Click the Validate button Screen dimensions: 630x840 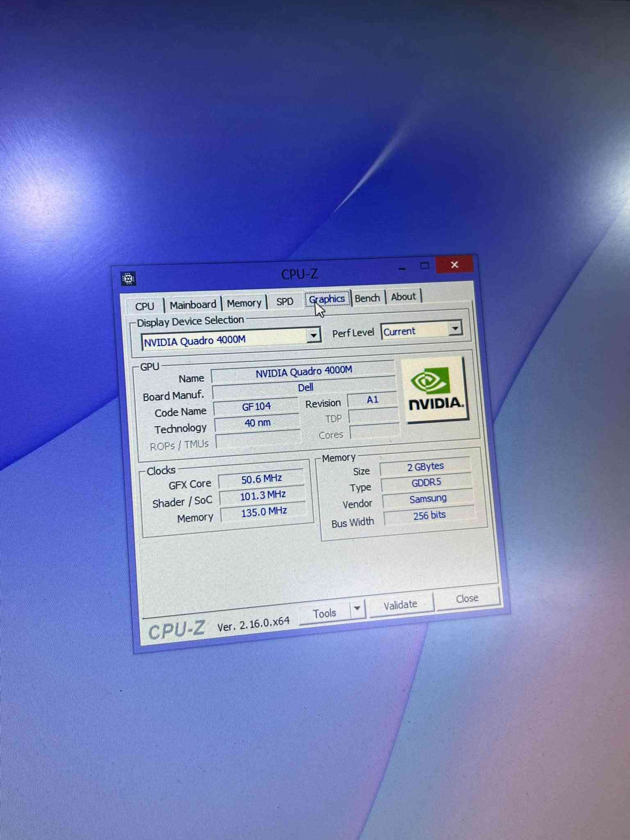(x=401, y=605)
